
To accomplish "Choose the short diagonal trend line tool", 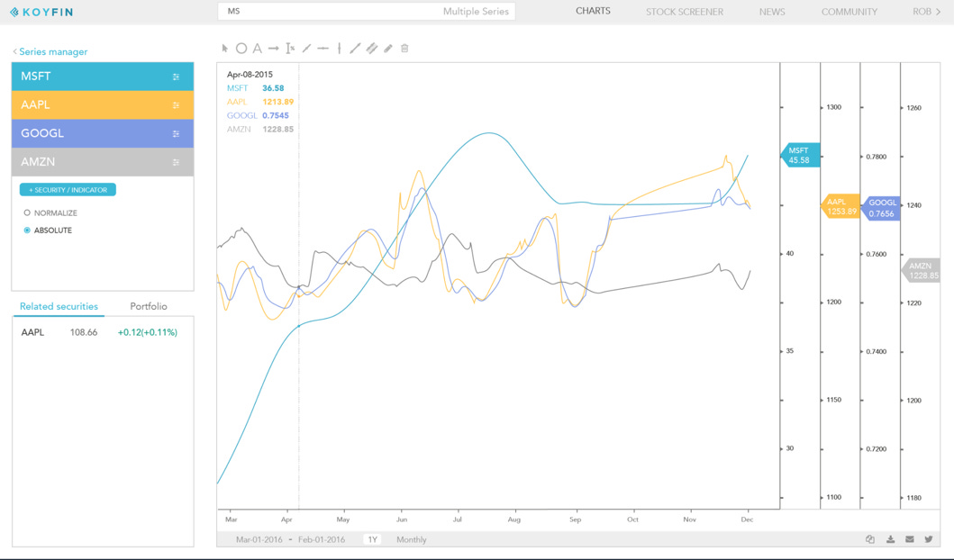I will [x=306, y=48].
